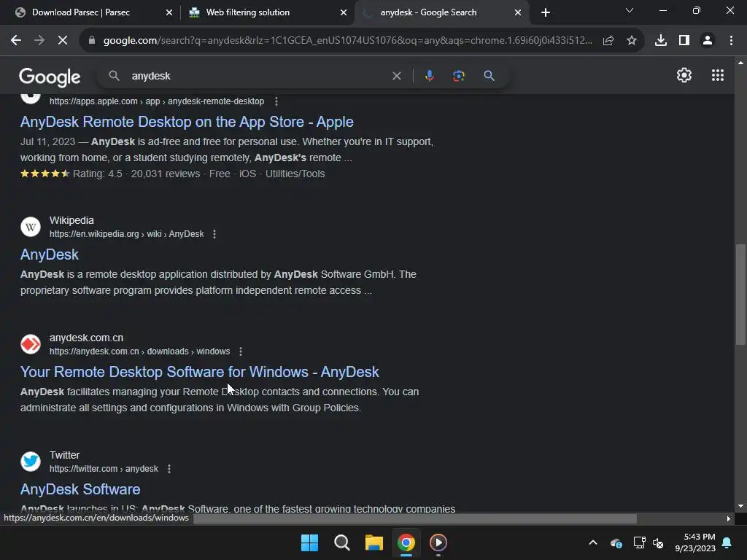Open Chrome three-dot menu
Viewport: 747px width, 560px height.
731,41
